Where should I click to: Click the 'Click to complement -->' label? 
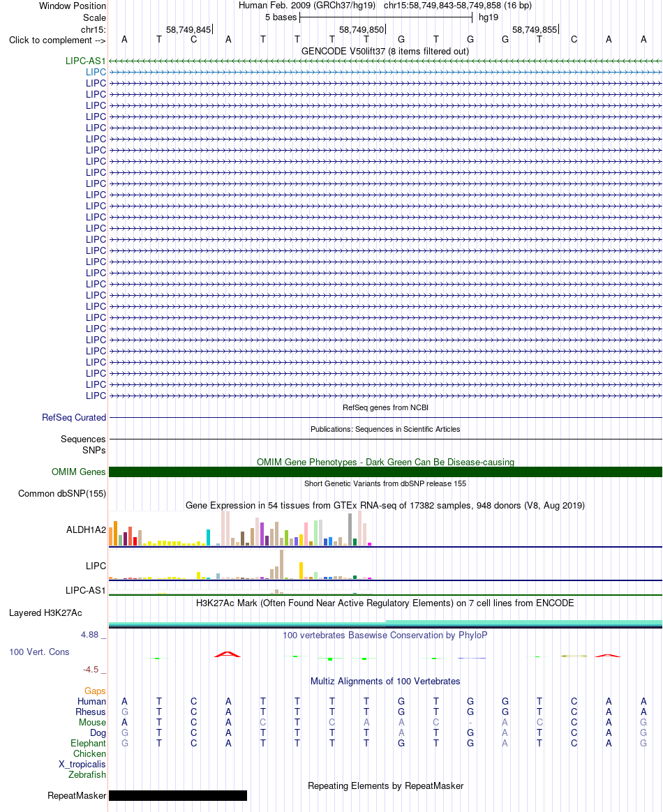[x=57, y=40]
